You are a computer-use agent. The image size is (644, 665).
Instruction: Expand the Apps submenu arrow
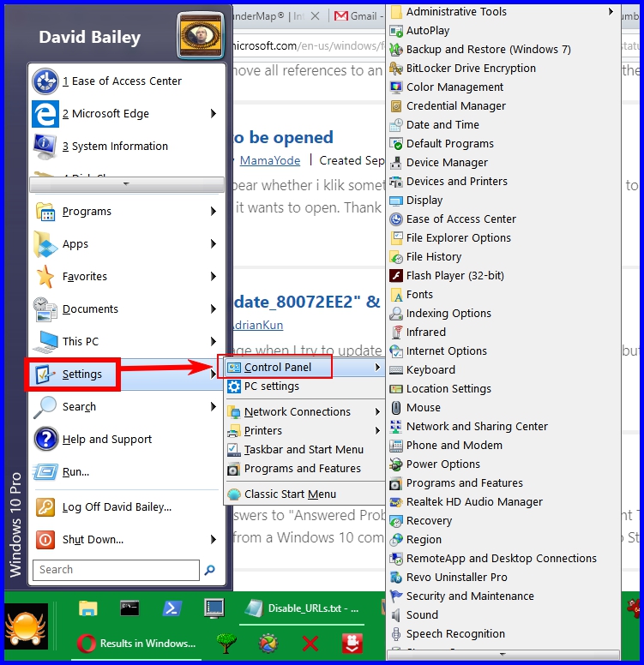click(214, 244)
